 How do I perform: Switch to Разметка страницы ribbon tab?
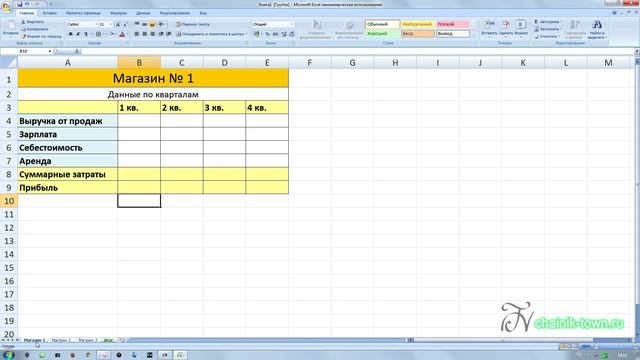tap(83, 13)
